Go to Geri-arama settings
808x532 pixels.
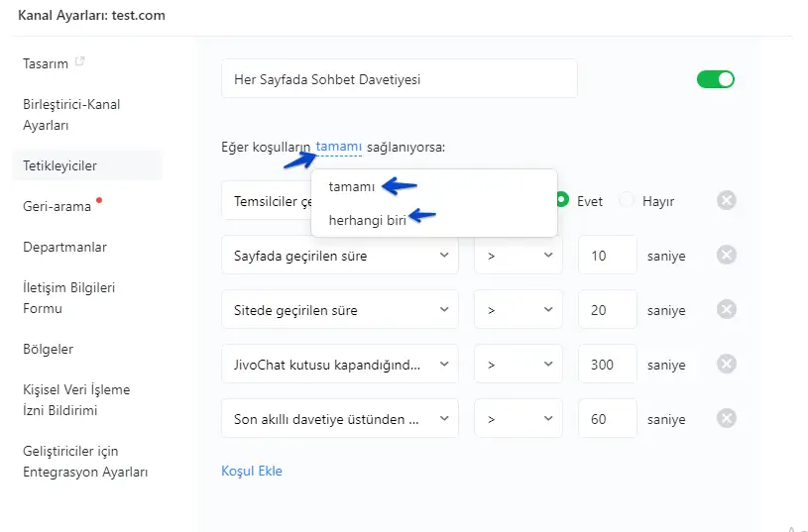tap(57, 206)
